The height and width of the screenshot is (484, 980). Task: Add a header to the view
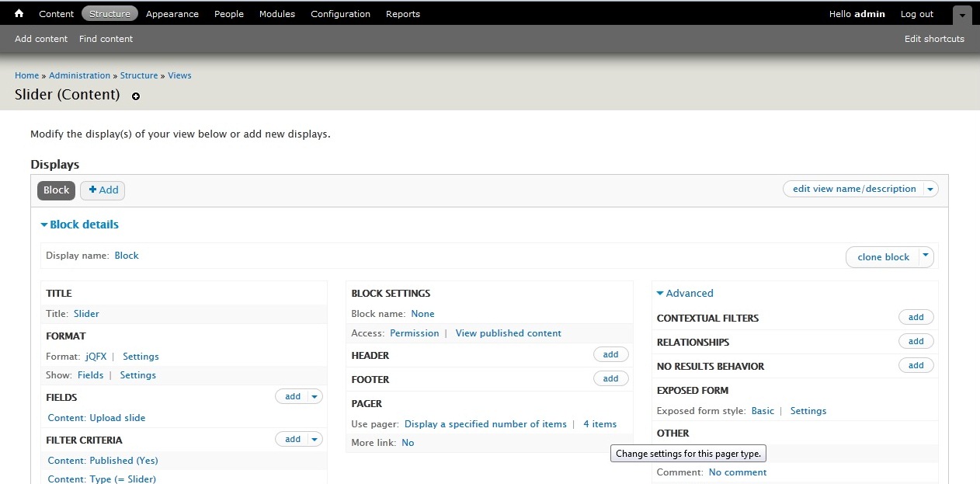point(610,354)
